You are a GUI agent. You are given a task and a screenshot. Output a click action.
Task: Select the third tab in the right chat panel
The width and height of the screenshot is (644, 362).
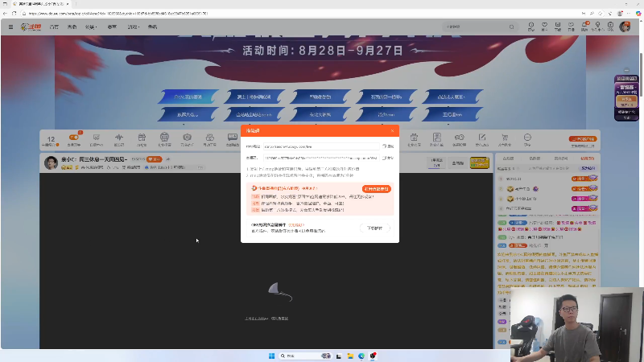pyautogui.click(x=561, y=158)
